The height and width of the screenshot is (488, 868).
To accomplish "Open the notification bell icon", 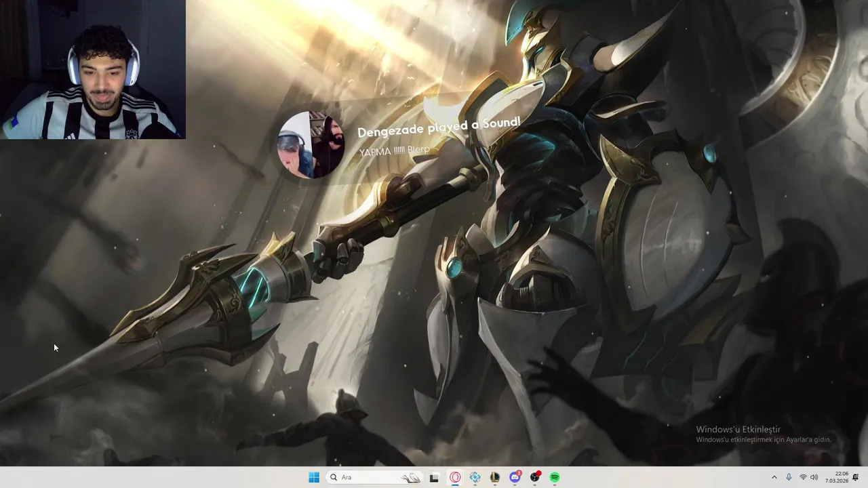I will pyautogui.click(x=856, y=477).
